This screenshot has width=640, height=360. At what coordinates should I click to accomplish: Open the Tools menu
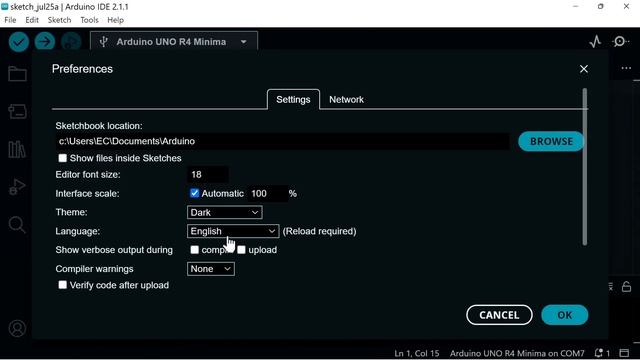(89, 20)
